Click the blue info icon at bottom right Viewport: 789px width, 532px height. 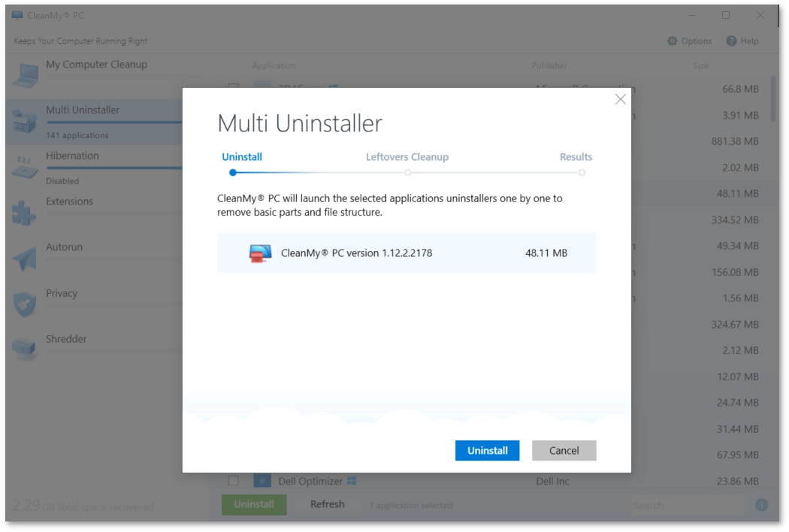tap(761, 505)
